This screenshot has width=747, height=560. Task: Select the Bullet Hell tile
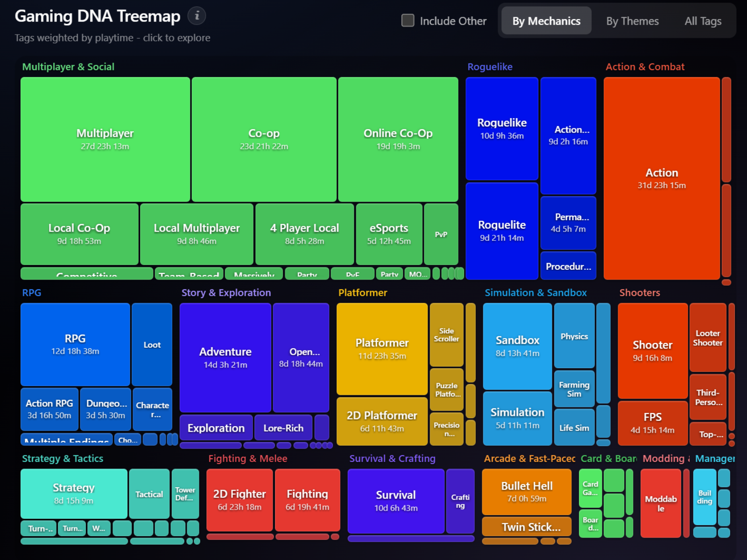[526, 491]
